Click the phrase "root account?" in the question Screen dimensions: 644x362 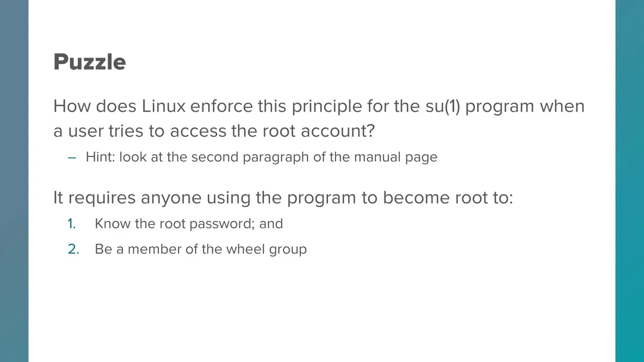click(318, 131)
